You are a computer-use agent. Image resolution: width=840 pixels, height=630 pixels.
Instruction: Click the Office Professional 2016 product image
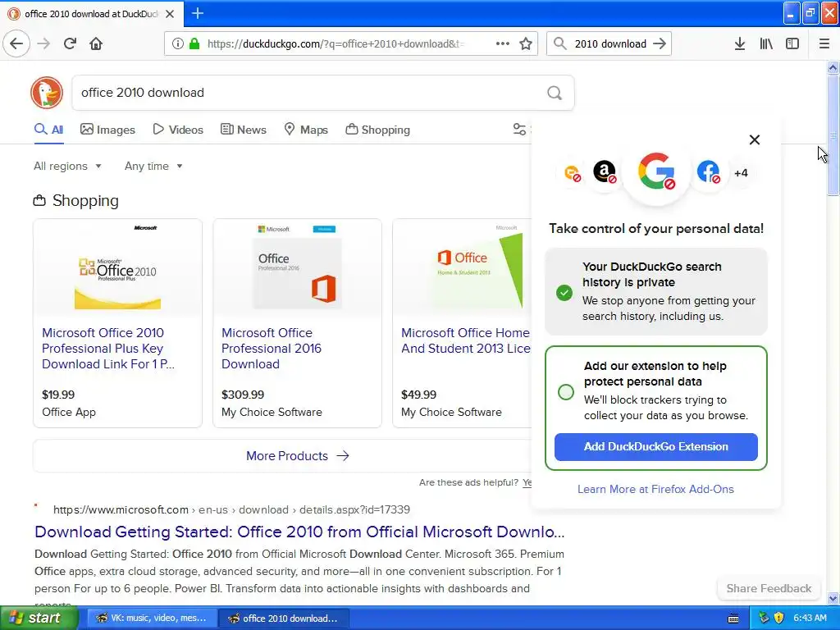pyautogui.click(x=297, y=268)
